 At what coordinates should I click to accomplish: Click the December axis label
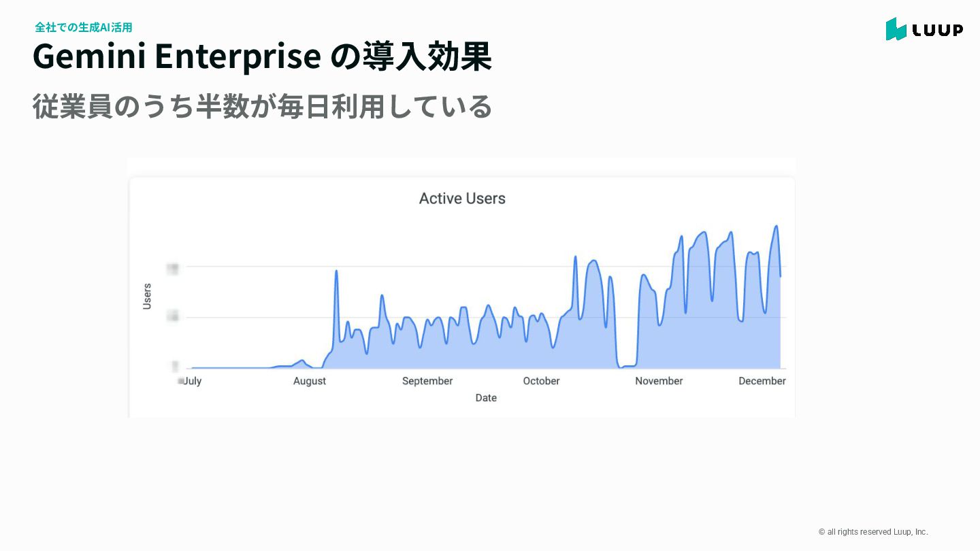pyautogui.click(x=762, y=381)
